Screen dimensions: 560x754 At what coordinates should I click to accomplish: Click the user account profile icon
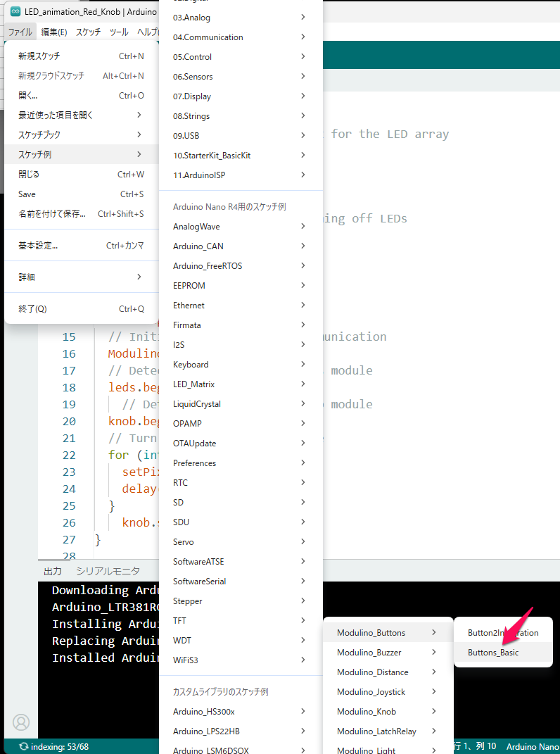pos(21,722)
